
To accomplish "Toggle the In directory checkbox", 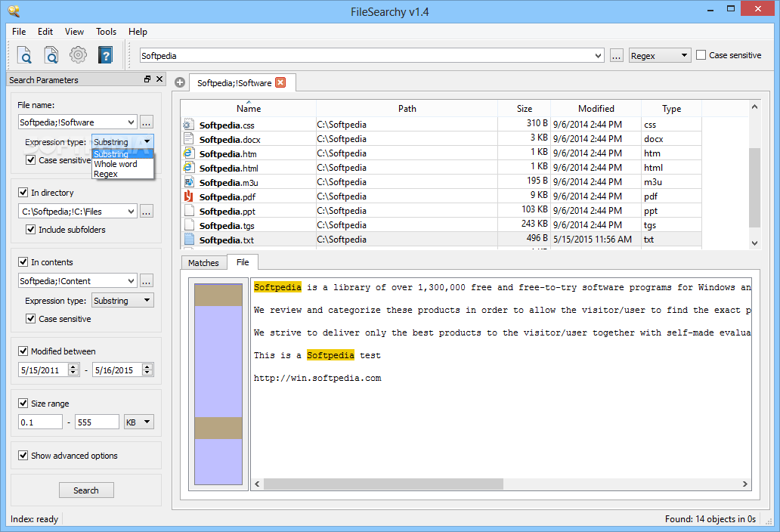I will tap(23, 193).
